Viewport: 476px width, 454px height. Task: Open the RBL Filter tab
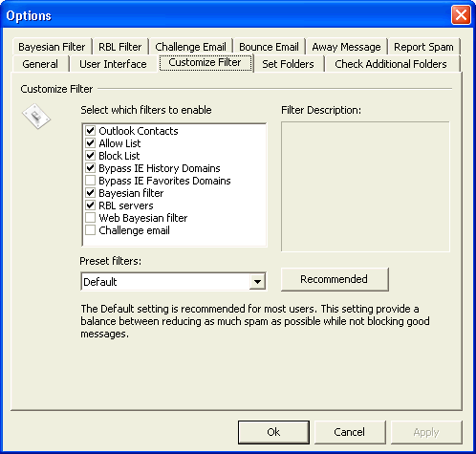point(120,47)
